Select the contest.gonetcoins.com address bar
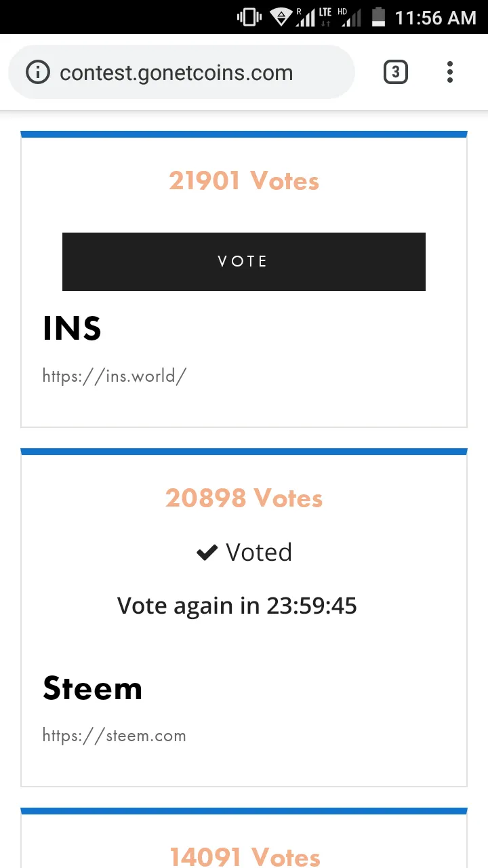Image resolution: width=488 pixels, height=868 pixels. (182, 72)
